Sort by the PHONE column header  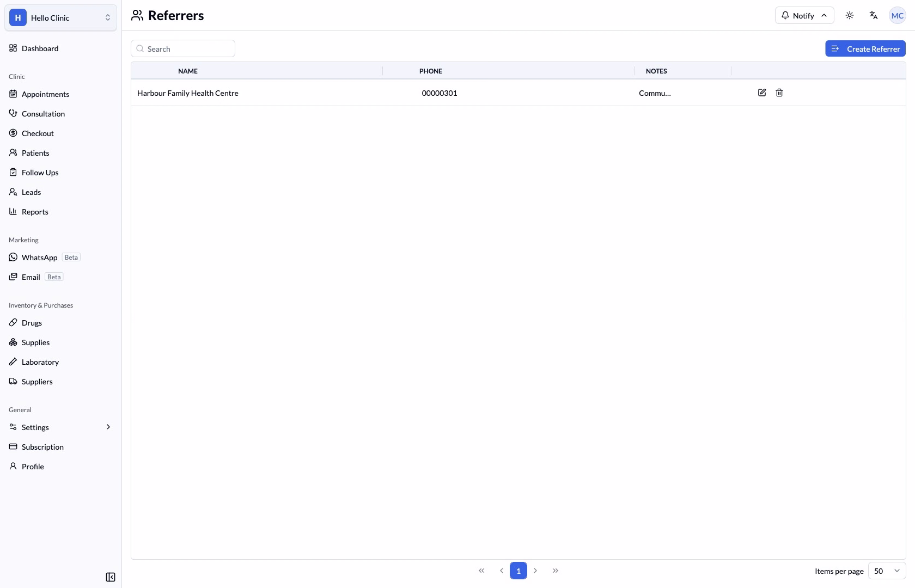tap(431, 71)
